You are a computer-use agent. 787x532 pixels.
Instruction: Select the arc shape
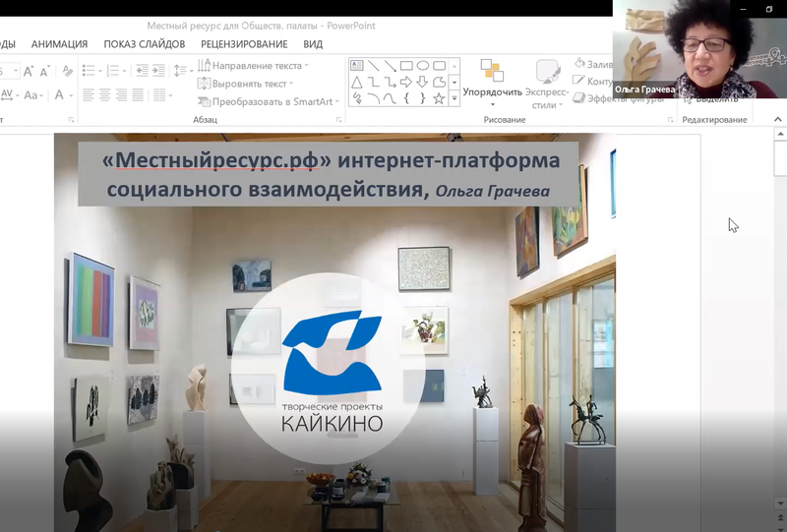pos(374,98)
